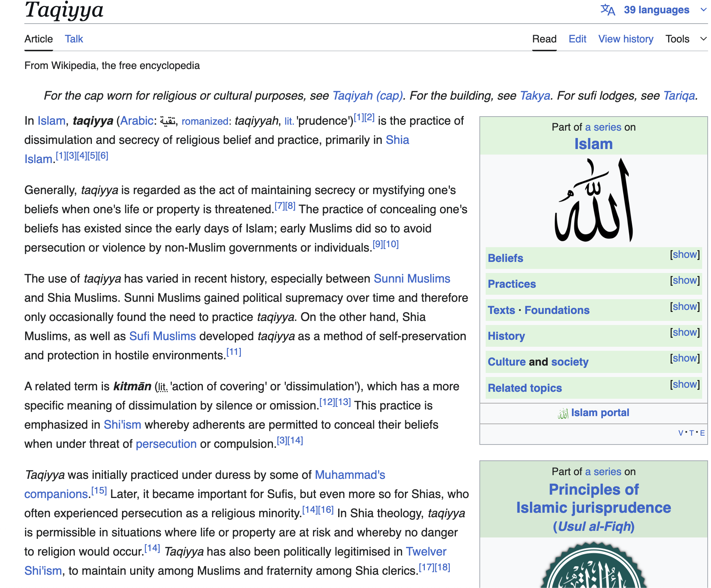Click the V view-template link
Viewport: 711px width, 588px height.
pyautogui.click(x=681, y=433)
